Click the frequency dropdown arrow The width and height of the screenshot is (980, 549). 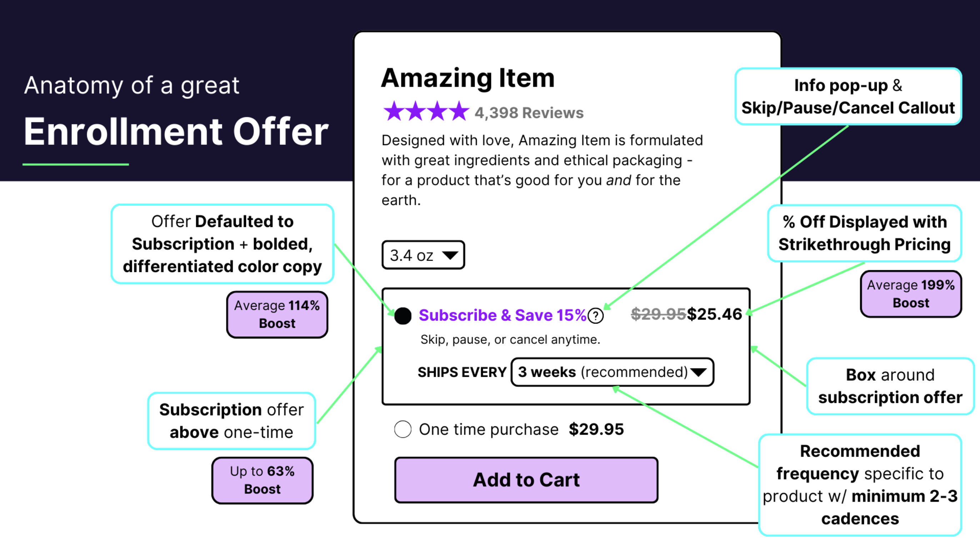point(698,372)
